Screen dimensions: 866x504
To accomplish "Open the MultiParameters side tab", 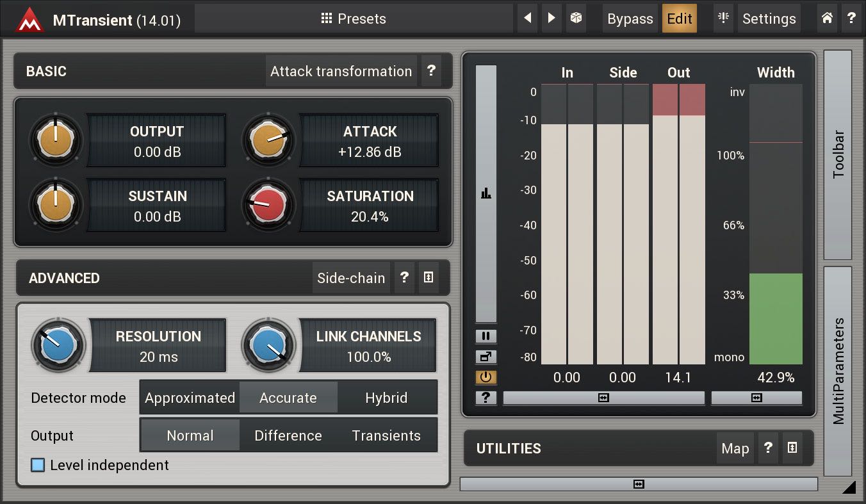I will click(x=838, y=371).
